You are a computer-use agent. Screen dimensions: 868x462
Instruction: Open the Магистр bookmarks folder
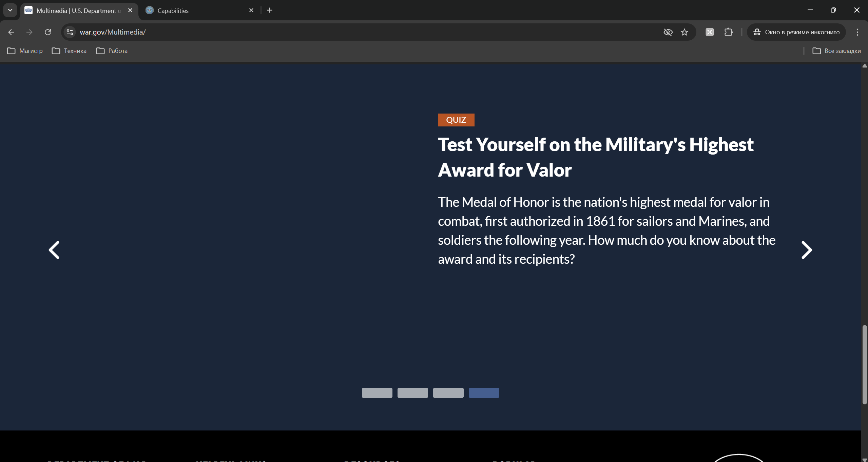coord(25,51)
